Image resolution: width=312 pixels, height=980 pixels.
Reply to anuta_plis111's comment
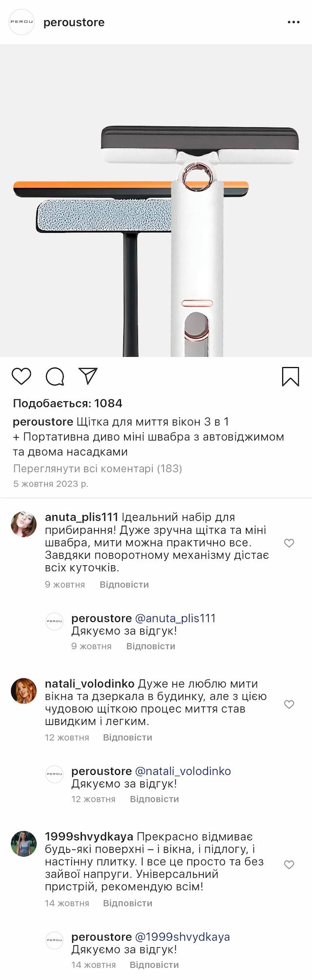click(x=124, y=585)
